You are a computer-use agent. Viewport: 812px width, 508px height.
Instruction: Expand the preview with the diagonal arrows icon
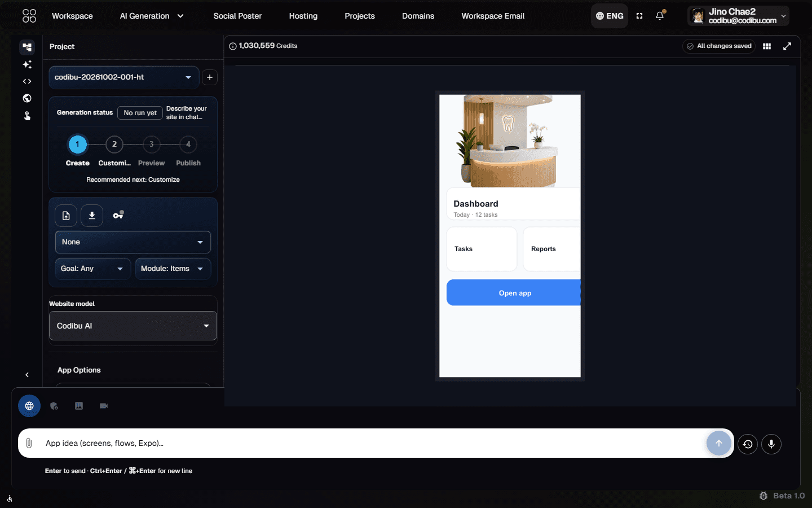pos(787,46)
